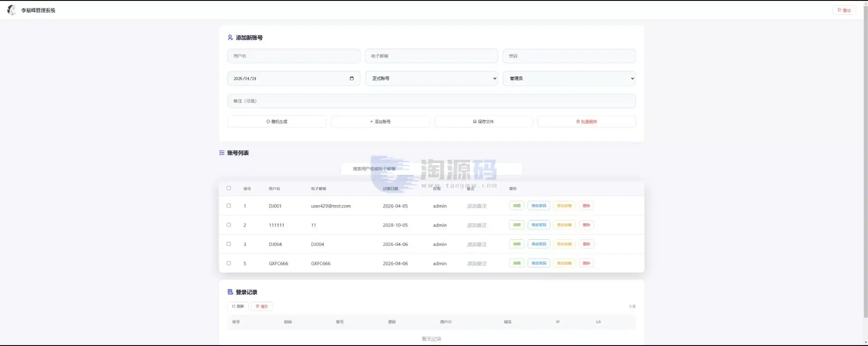Click the 用户名 column header in the account table

click(x=274, y=189)
